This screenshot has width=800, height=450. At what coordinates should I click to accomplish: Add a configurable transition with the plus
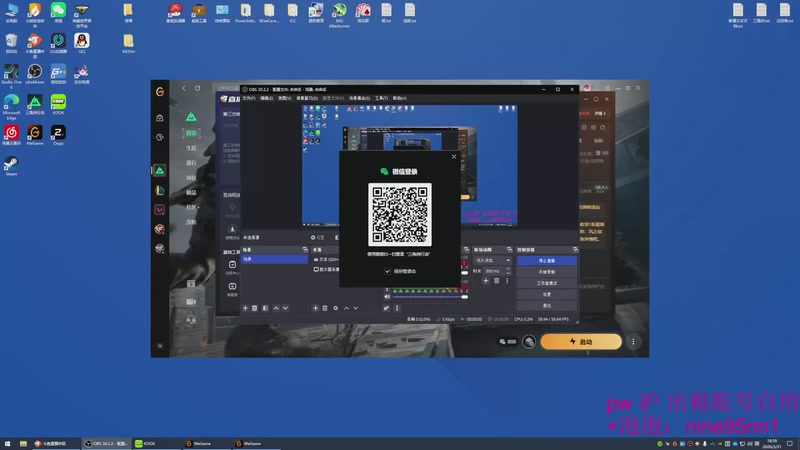[486, 281]
